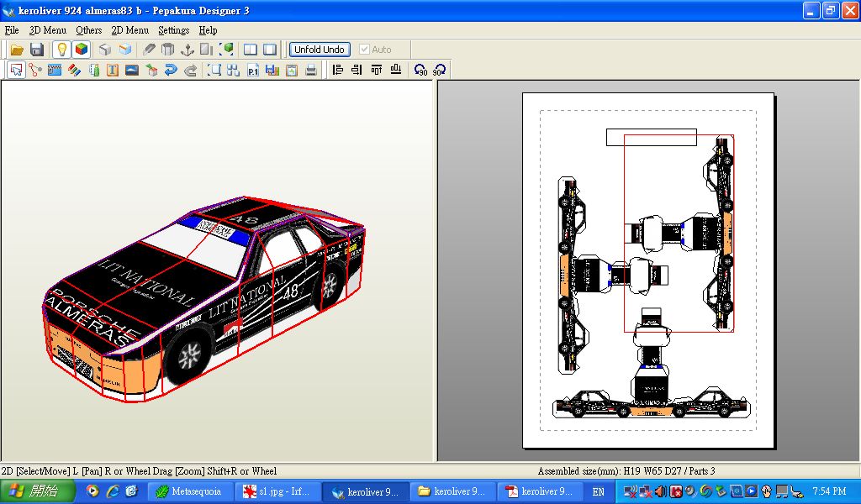Click the gray cylinder icon in the toolbar
Viewport: 861px width, 504px height.
(168, 50)
